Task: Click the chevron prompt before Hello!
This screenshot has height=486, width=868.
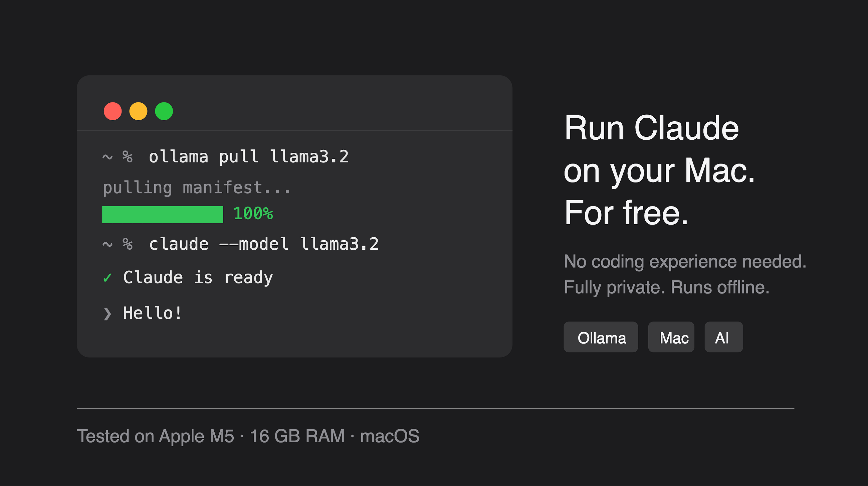Action: (107, 314)
